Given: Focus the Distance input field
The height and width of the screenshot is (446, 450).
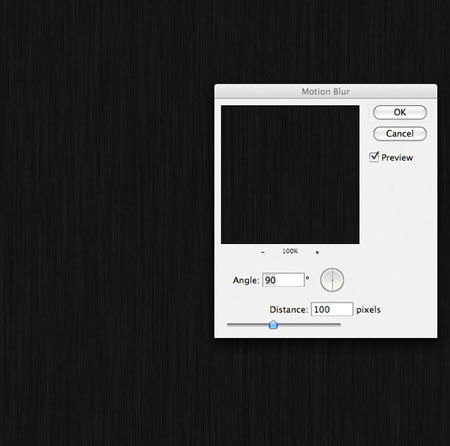Looking at the screenshot, I should (x=332, y=309).
